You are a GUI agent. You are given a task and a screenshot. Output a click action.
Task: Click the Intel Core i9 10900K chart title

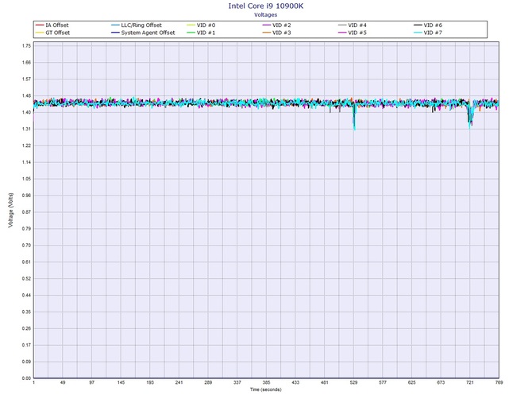(x=266, y=6)
